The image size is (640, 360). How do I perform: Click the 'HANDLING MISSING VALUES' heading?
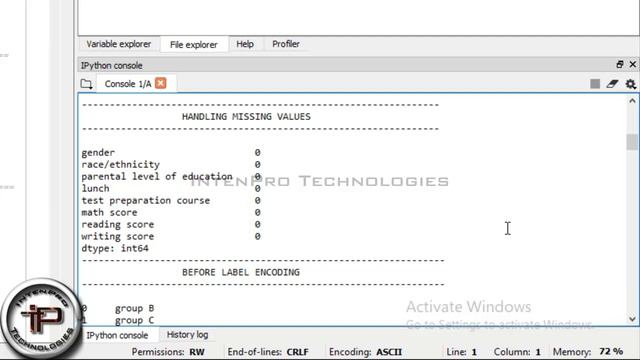[x=246, y=117]
